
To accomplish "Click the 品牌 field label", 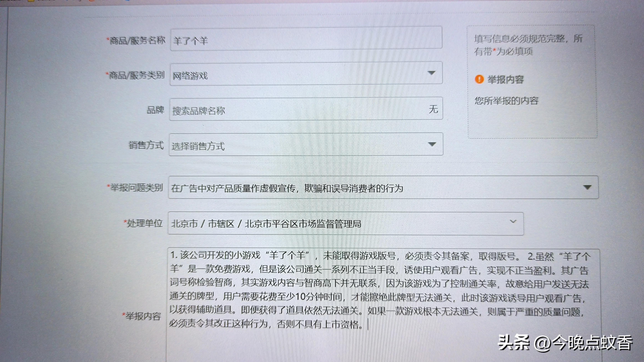I will click(x=155, y=110).
